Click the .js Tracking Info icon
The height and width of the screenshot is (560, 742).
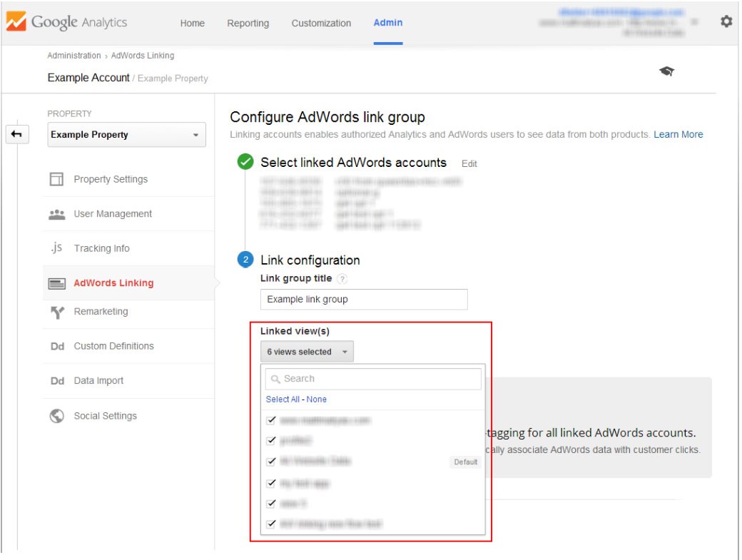click(x=57, y=248)
